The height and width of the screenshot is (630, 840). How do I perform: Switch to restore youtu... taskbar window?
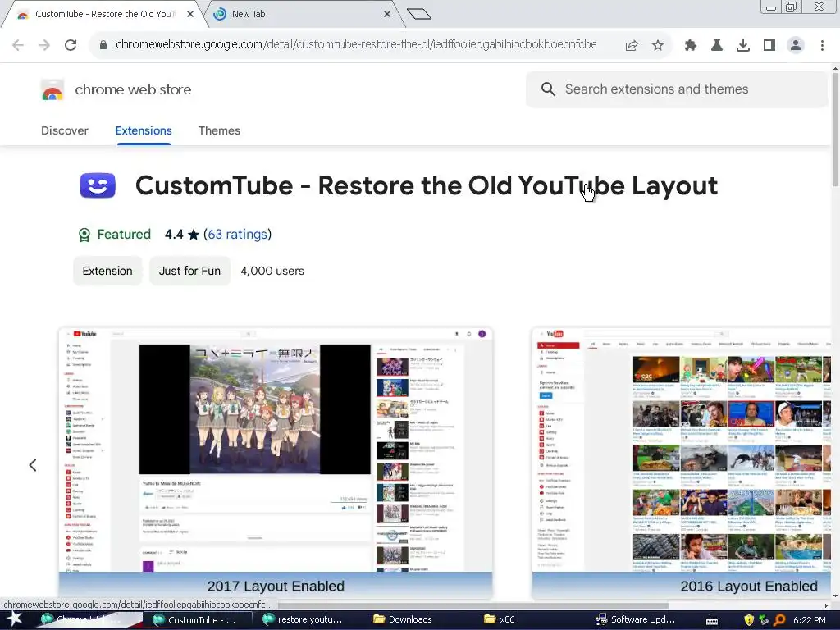pyautogui.click(x=304, y=620)
